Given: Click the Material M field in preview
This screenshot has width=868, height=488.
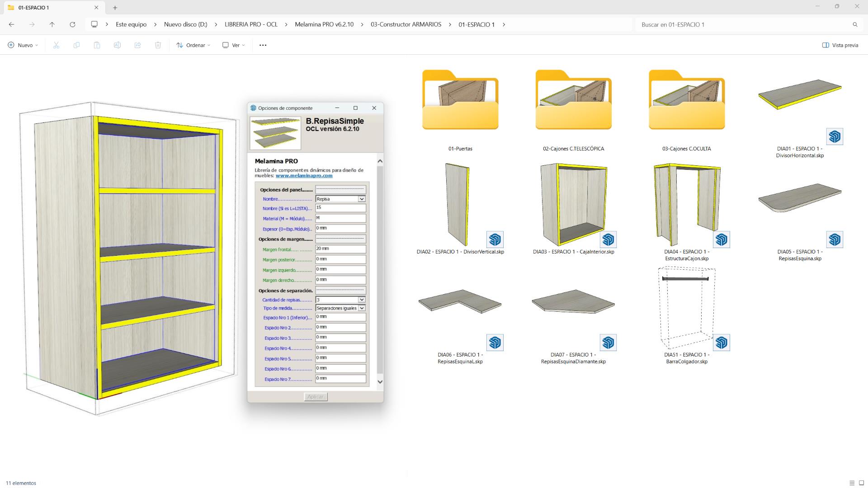Looking at the screenshot, I should click(x=340, y=218).
